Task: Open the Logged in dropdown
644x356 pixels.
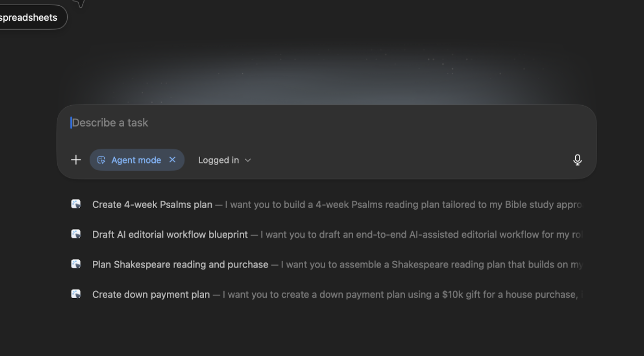Action: point(219,160)
